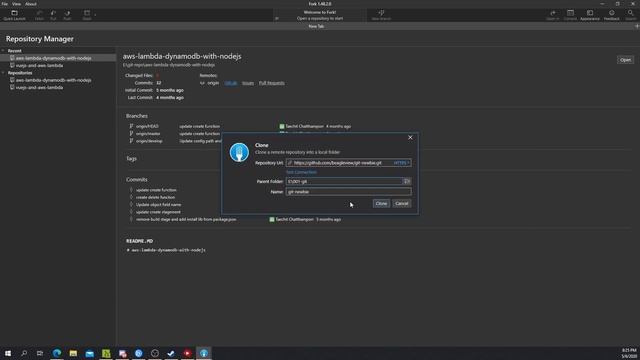Click the Push toolbar icon
The width and height of the screenshot is (640, 360).
[x=67, y=15]
